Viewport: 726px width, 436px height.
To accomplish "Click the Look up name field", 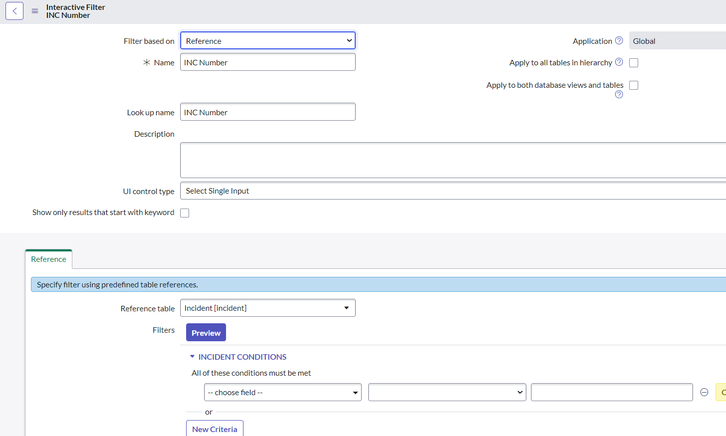I will 268,112.
